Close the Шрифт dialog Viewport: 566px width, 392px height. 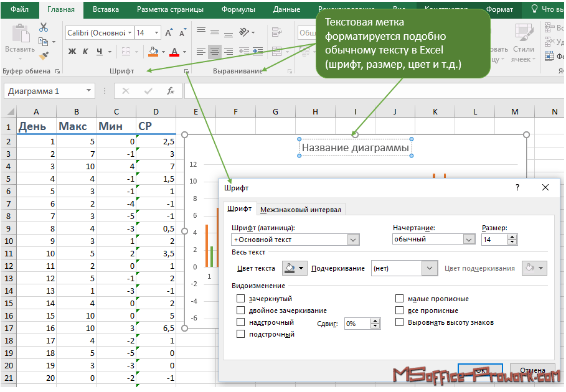coord(545,187)
